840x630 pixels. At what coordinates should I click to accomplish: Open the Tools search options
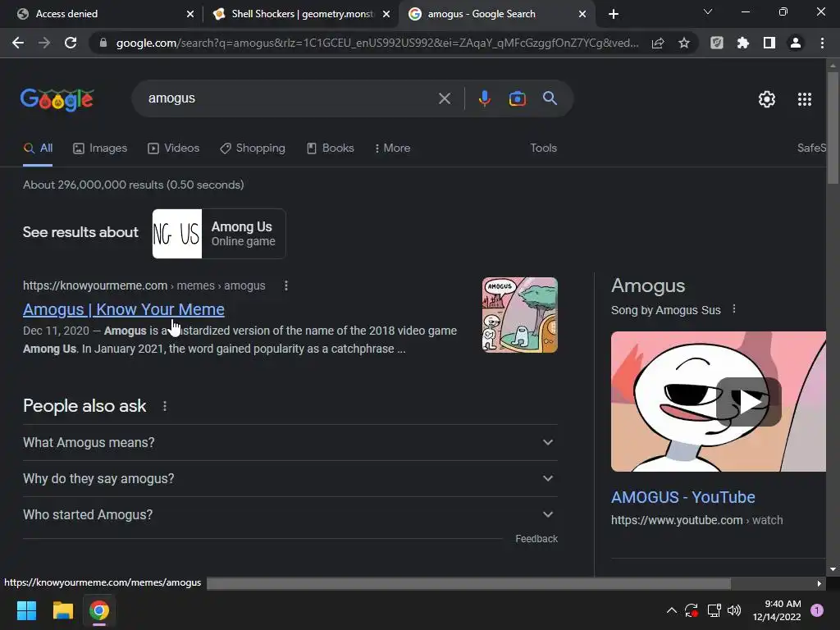pos(543,148)
